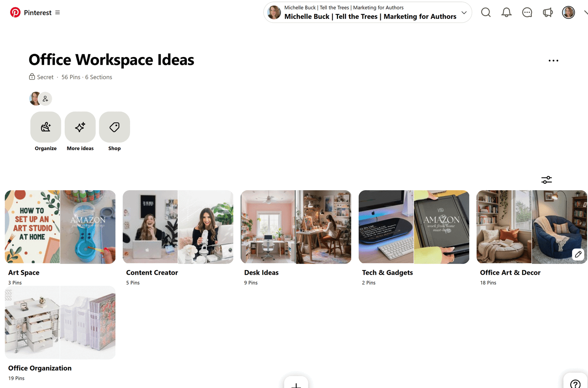
Task: Click the add collaborator icon
Action: (x=45, y=98)
